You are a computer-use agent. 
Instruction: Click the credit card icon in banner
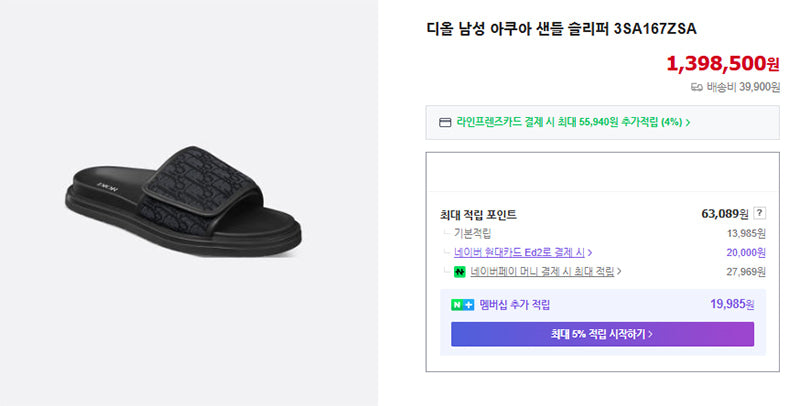coord(445,122)
